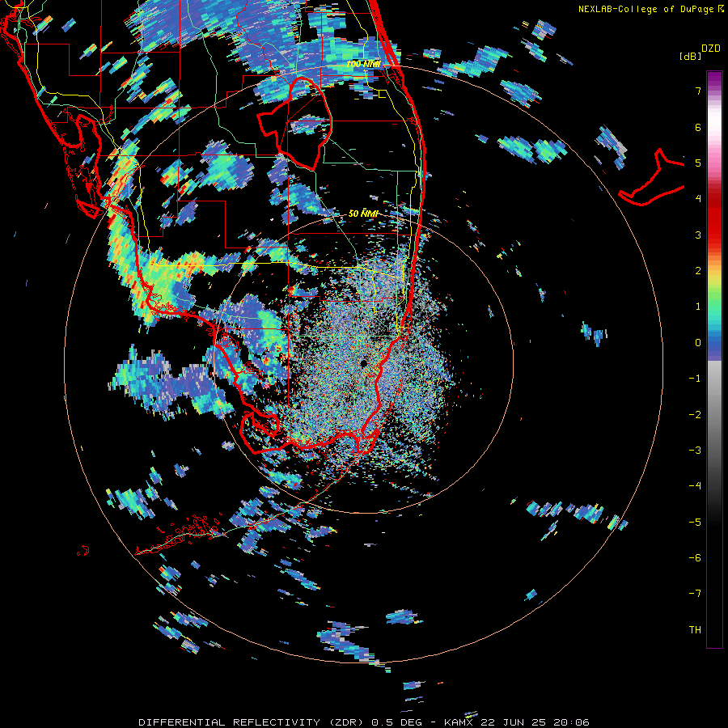This screenshot has width=728, height=728.
Task: Click the 6 value on the color scale
Action: click(698, 127)
